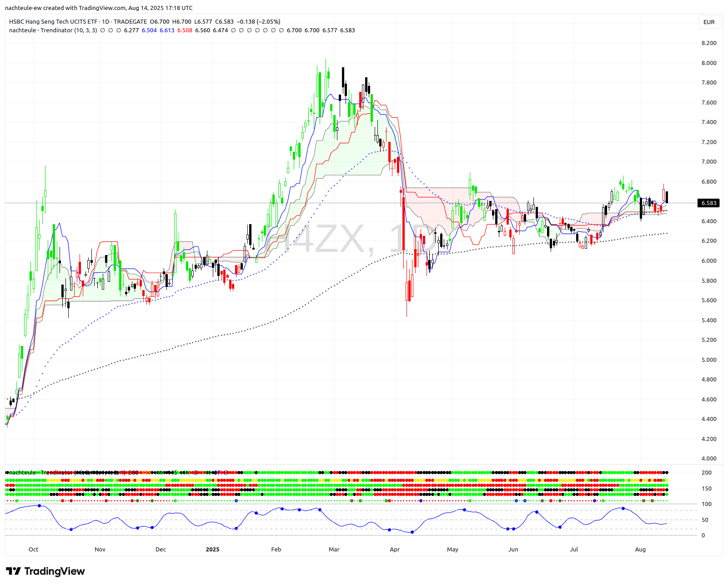Click the blue 6.504 indicator value
This screenshot has height=586, width=728.
[x=149, y=30]
